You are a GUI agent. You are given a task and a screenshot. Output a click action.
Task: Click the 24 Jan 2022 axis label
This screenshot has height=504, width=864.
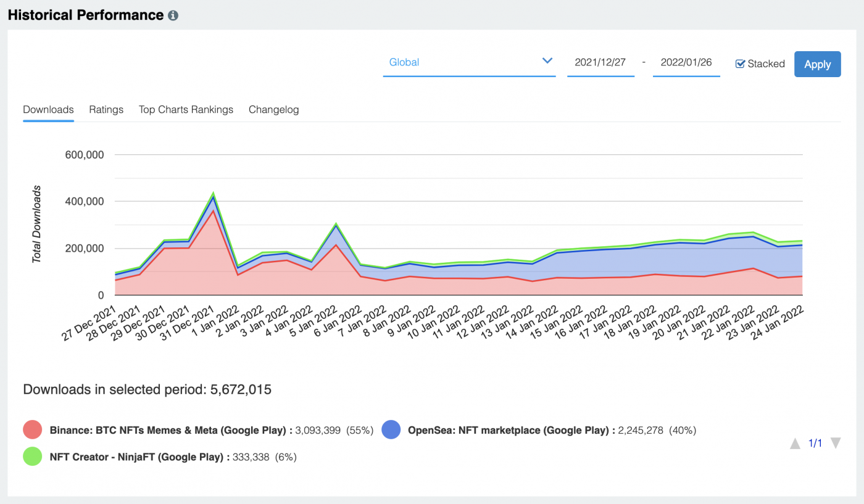[777, 322]
